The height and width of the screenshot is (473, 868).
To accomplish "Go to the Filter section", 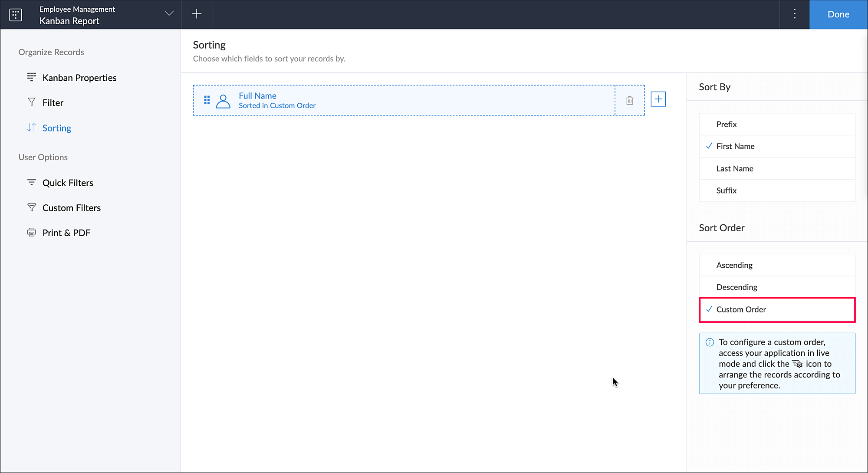I will tap(53, 103).
